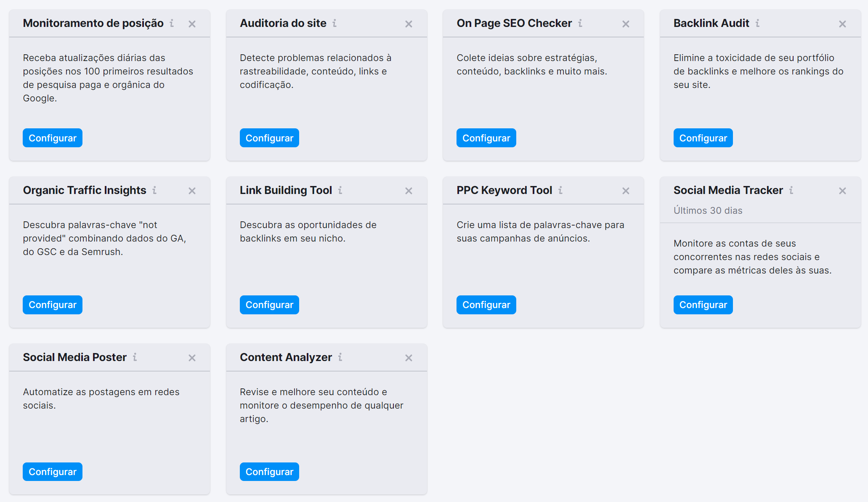This screenshot has width=868, height=502.
Task: Configure the Link Building Tool
Action: tap(269, 305)
